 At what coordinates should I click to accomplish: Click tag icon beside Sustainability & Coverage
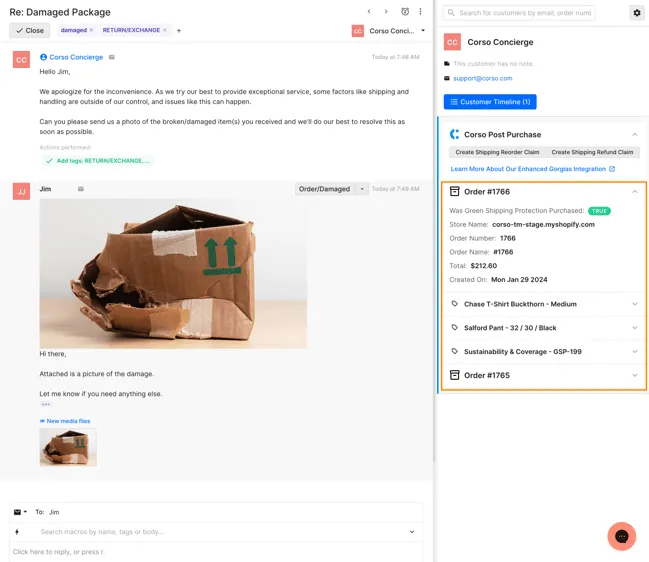[x=454, y=351]
